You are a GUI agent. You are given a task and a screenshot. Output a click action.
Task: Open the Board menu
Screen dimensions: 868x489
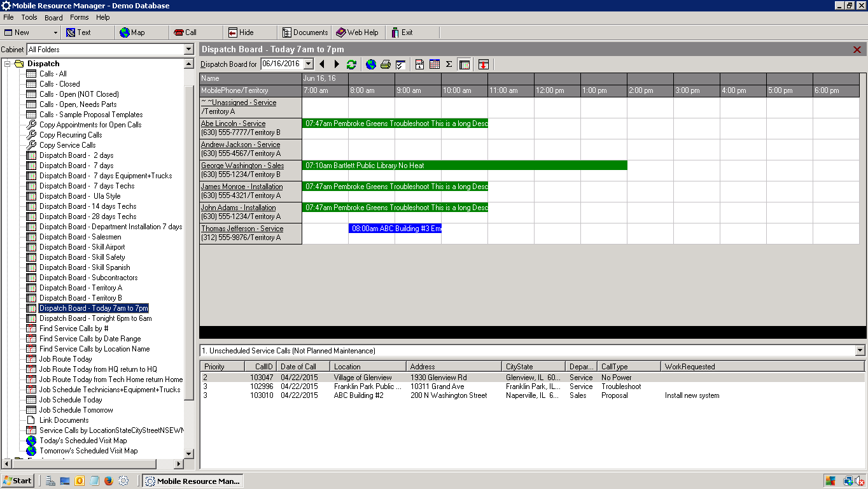click(53, 17)
